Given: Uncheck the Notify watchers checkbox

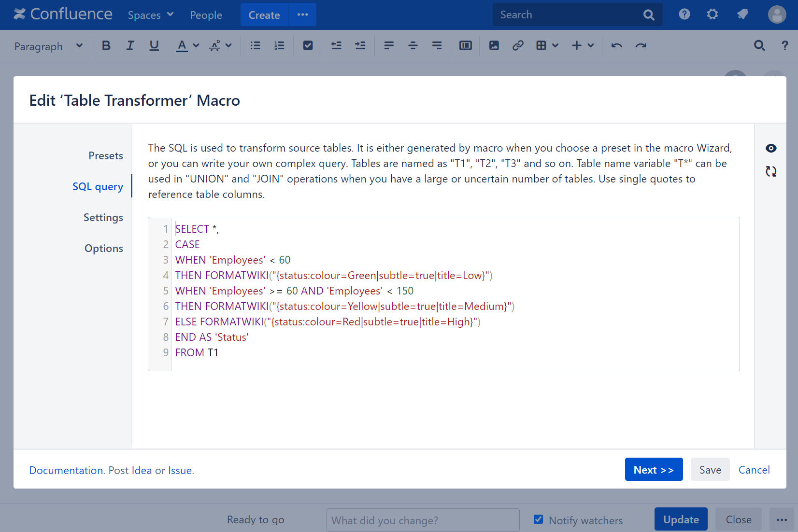Looking at the screenshot, I should point(538,519).
